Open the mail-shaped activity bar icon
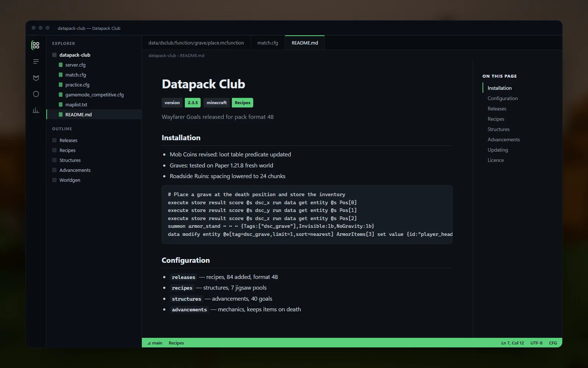 click(x=36, y=78)
